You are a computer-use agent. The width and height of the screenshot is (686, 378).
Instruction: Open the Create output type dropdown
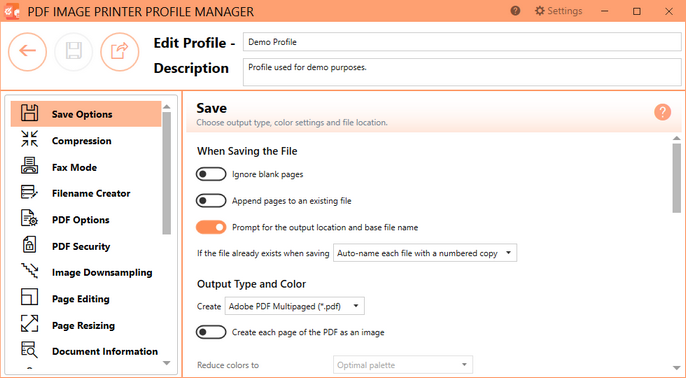click(294, 306)
